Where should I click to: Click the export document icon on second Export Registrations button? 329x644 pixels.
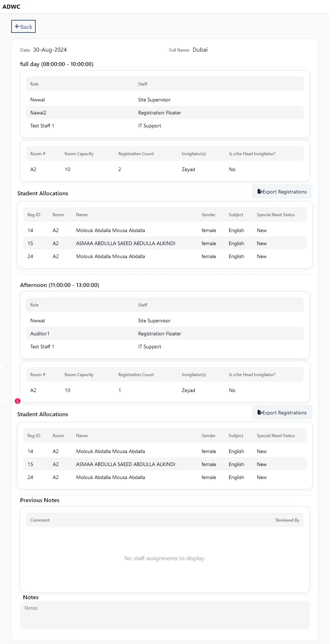[260, 412]
